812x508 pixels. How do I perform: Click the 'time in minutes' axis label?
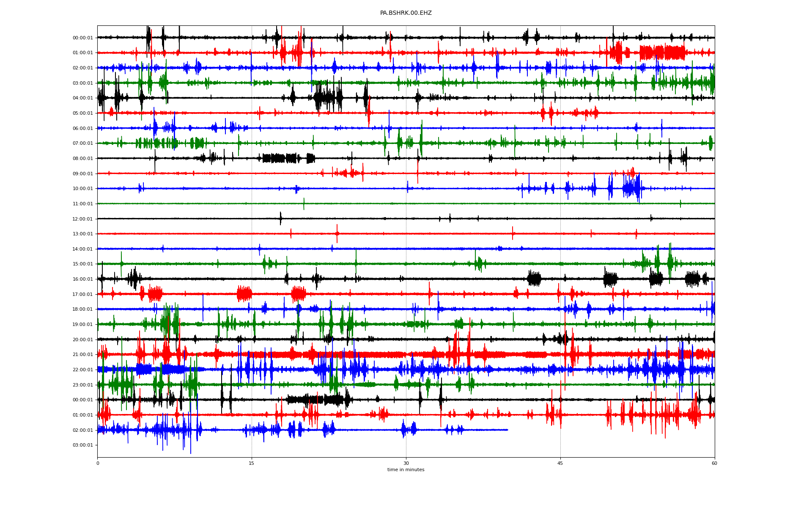coord(406,470)
